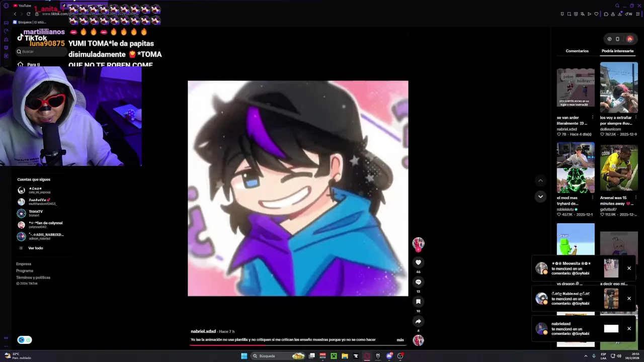Viewport: 644px width, 362px height.
Task: Open the nabriel.xdxd username link under video
Action: [203, 331]
